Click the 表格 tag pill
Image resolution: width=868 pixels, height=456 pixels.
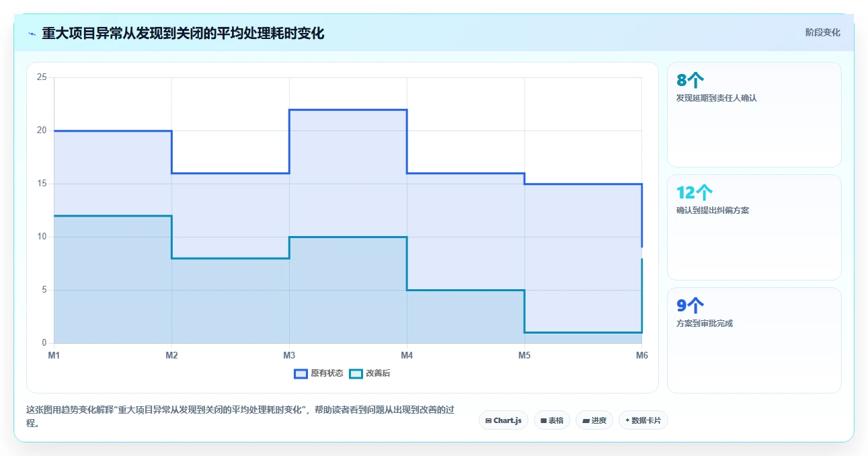point(551,420)
